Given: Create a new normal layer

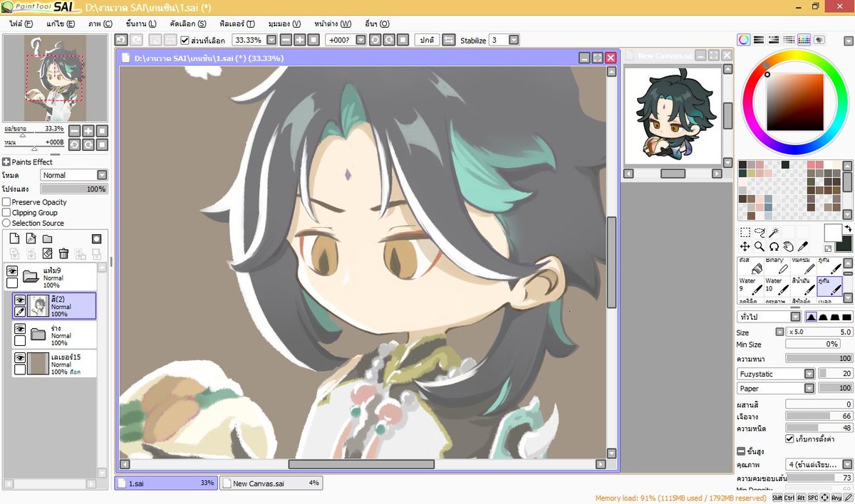Looking at the screenshot, I should click(x=14, y=239).
